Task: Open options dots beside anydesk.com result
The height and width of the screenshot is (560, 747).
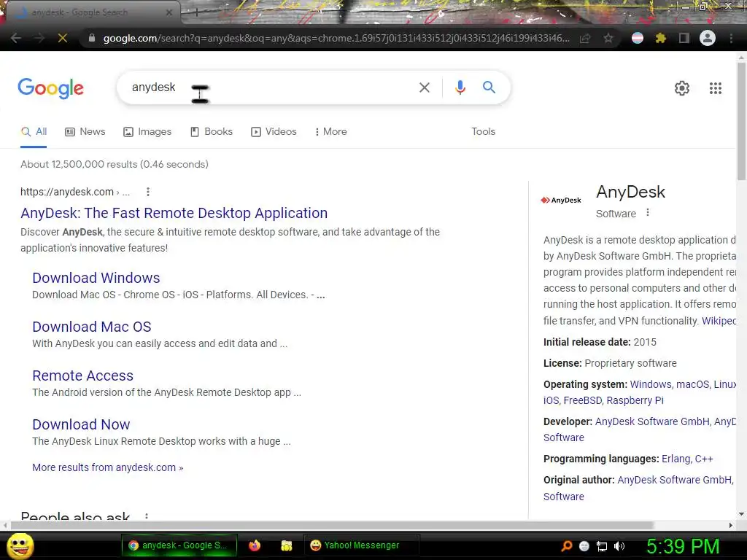Action: click(148, 192)
